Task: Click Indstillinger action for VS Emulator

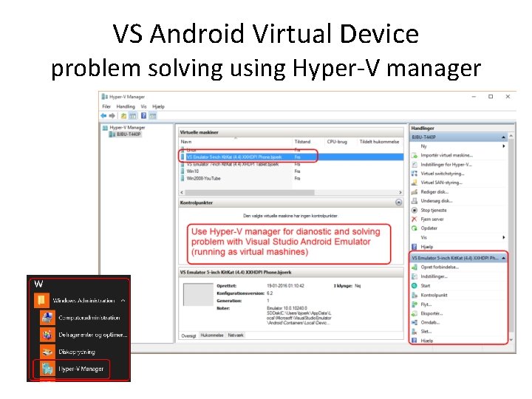Action: [434, 276]
